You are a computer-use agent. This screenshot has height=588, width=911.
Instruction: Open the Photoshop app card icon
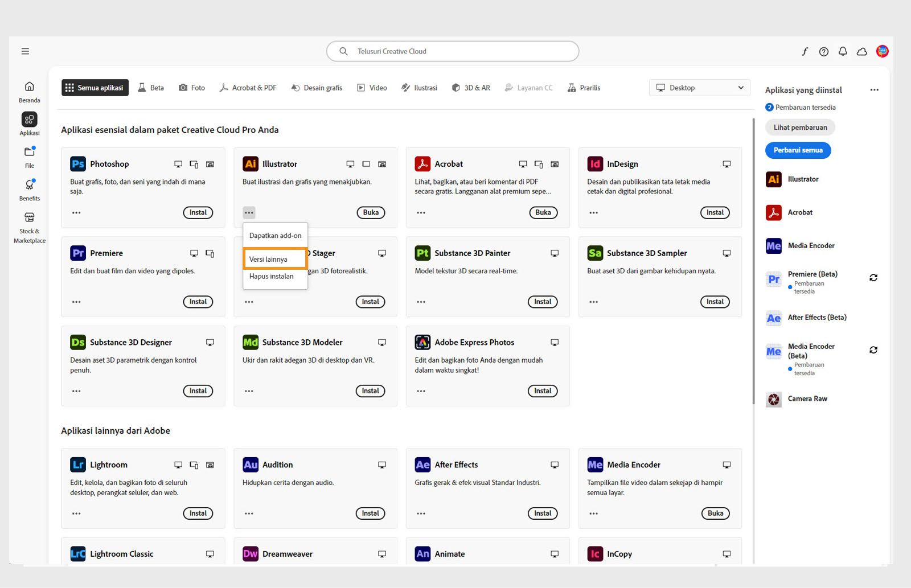pos(78,164)
